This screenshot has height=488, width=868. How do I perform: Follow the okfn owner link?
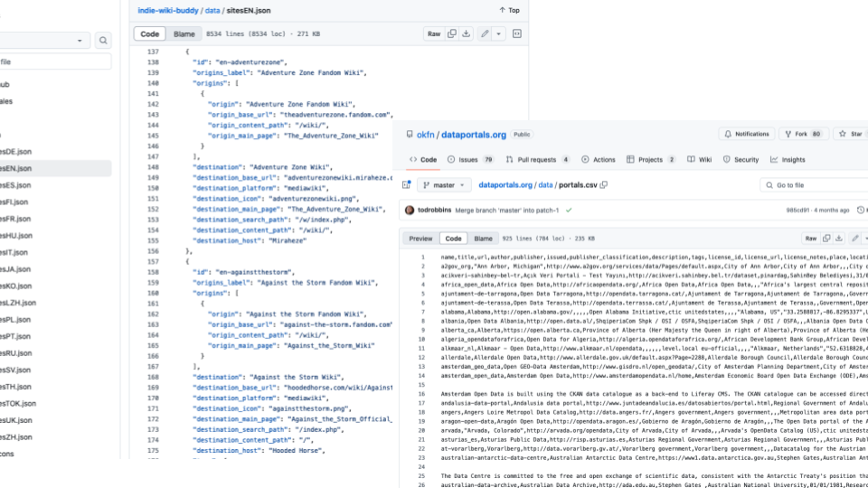coord(425,135)
